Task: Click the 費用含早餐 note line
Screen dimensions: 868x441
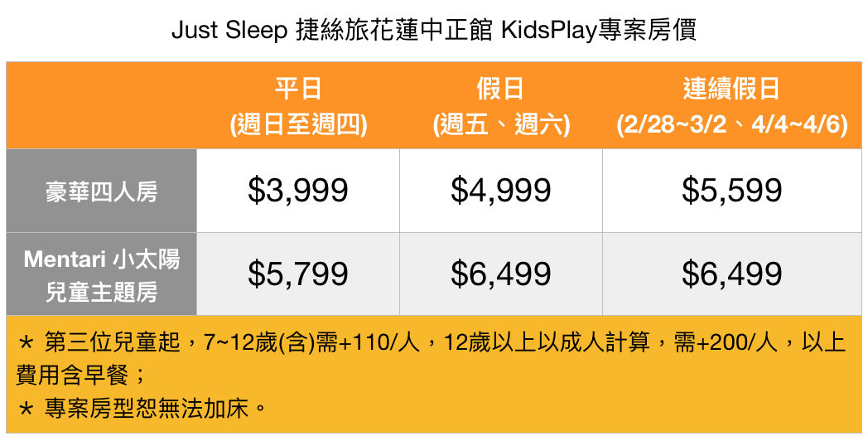Action: (72, 376)
